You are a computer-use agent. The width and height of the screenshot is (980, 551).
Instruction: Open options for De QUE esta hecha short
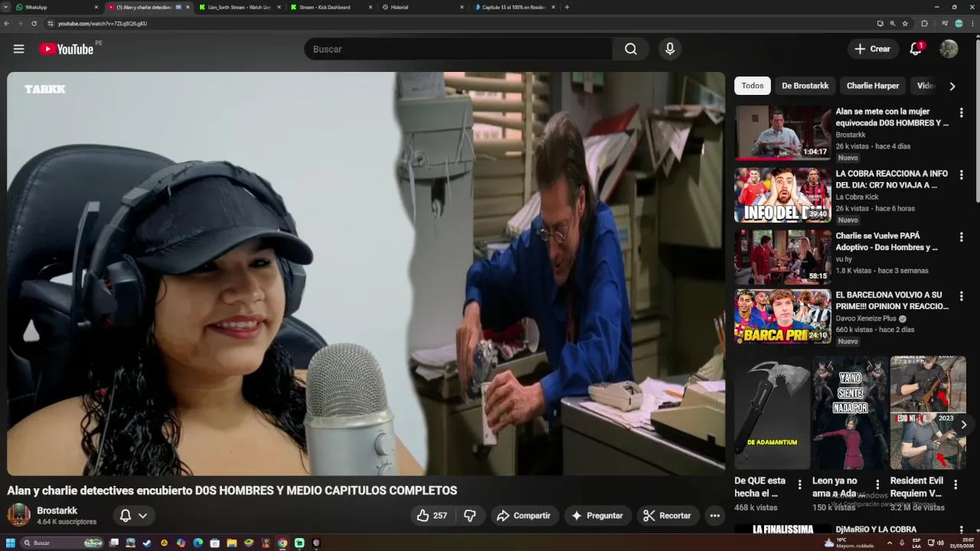pos(800,484)
